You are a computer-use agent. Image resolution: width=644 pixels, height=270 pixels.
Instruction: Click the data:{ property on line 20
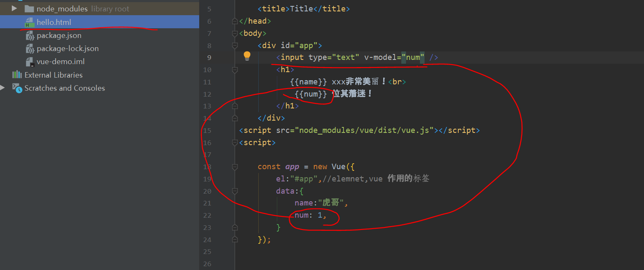pos(290,191)
